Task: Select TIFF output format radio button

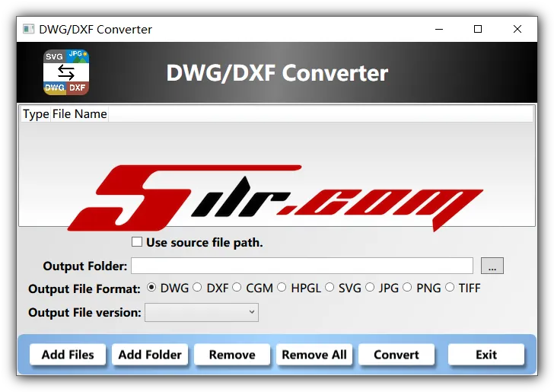Action: [450, 287]
